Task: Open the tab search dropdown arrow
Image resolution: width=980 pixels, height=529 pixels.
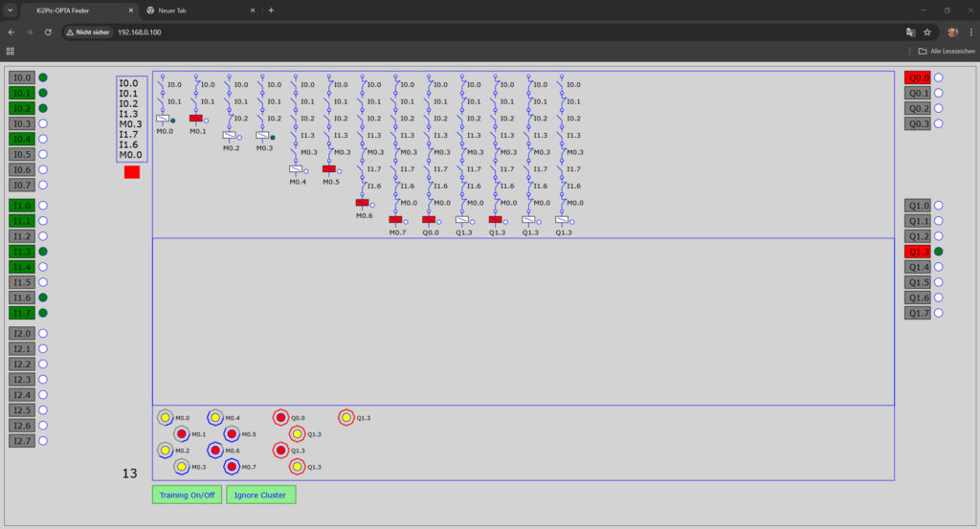Action: point(10,10)
